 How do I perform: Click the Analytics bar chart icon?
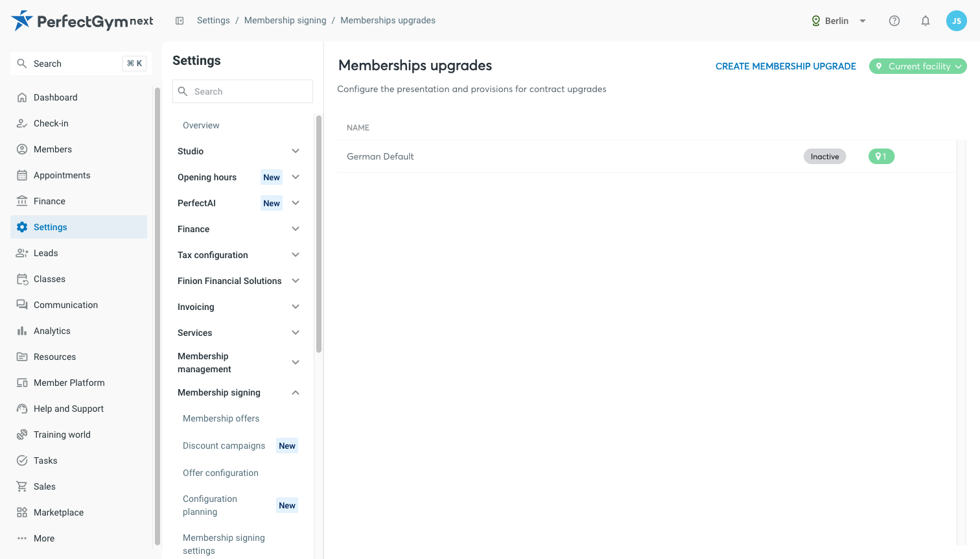22,331
